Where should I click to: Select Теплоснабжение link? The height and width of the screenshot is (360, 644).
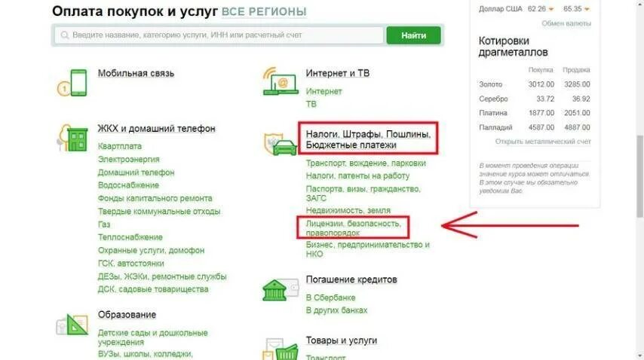pos(130,237)
